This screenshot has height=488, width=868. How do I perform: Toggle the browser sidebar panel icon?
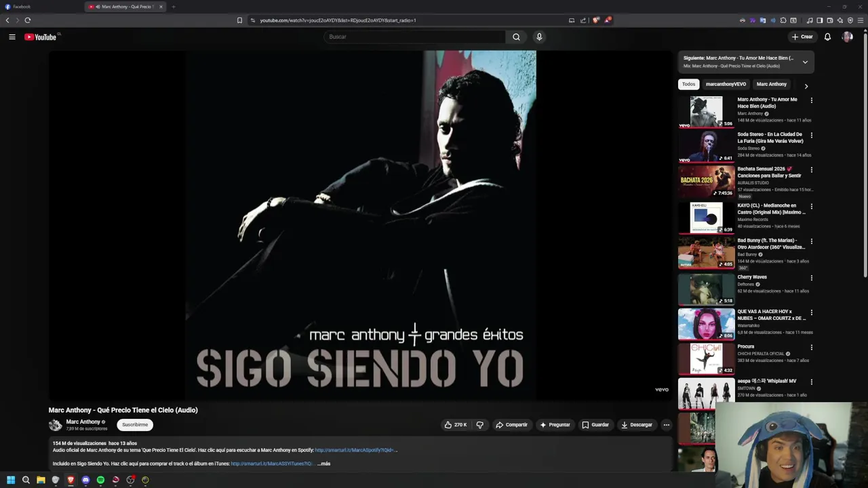click(820, 20)
